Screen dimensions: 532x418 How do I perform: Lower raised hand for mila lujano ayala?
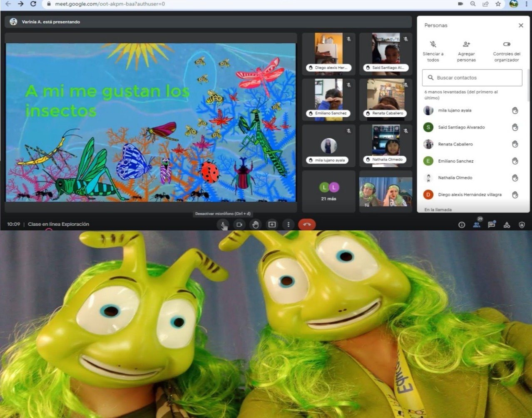[515, 111]
